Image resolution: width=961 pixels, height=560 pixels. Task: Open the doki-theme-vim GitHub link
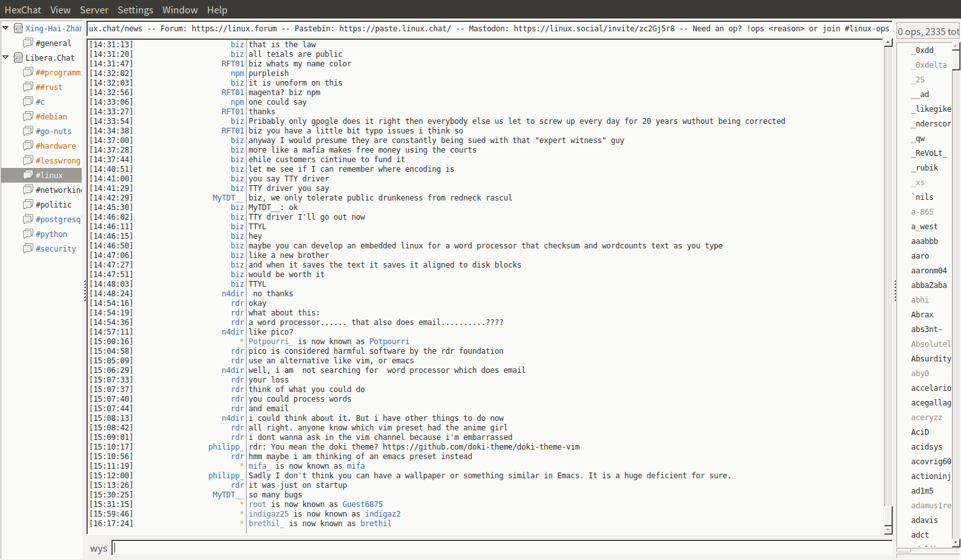pos(481,447)
